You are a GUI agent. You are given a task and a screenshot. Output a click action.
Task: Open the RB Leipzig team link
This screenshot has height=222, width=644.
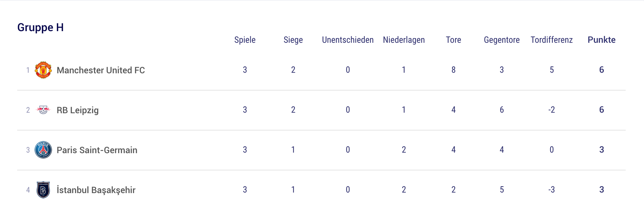[x=78, y=110]
